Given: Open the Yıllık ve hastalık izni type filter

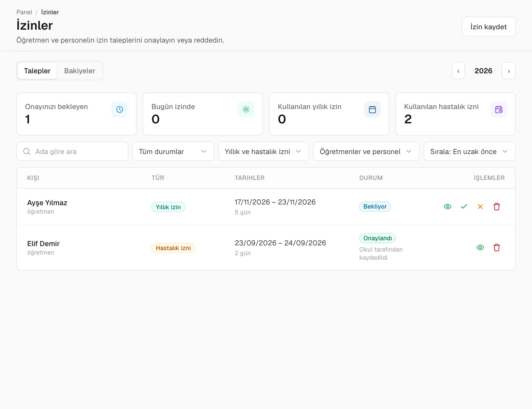Looking at the screenshot, I should (264, 151).
